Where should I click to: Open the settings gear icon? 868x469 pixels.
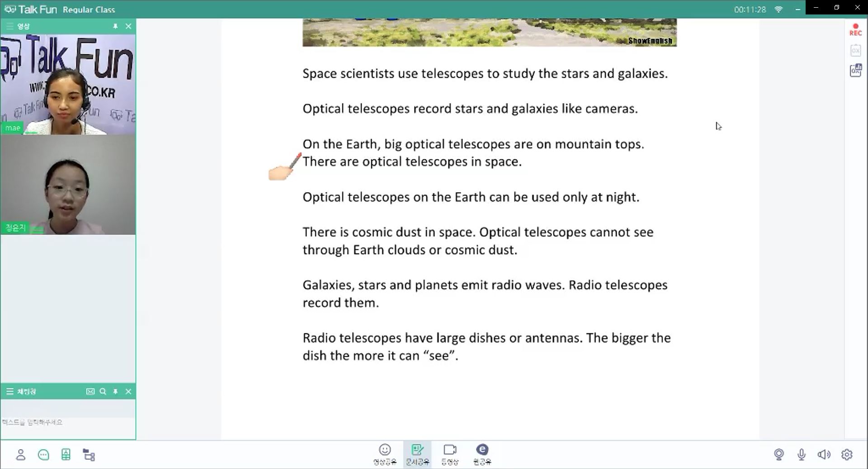[847, 454]
